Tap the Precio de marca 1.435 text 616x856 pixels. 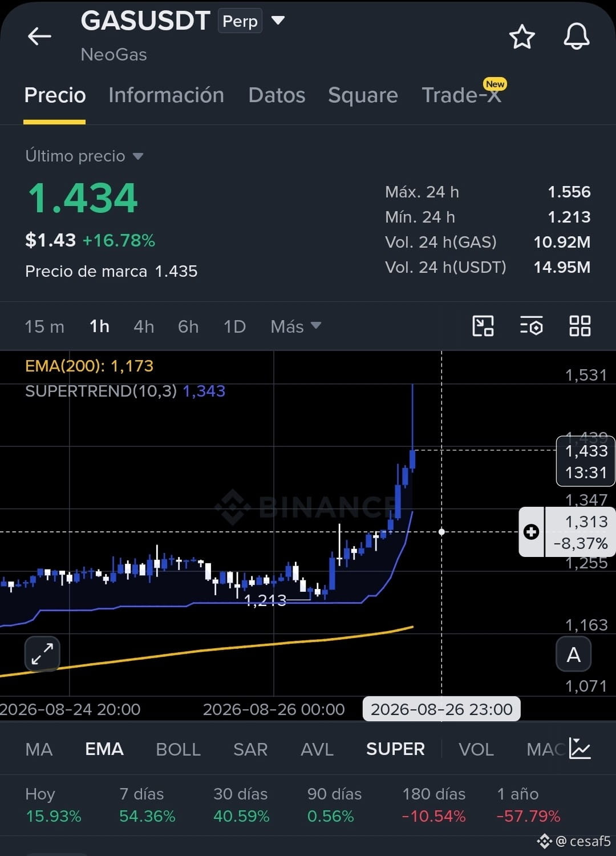pyautogui.click(x=111, y=271)
